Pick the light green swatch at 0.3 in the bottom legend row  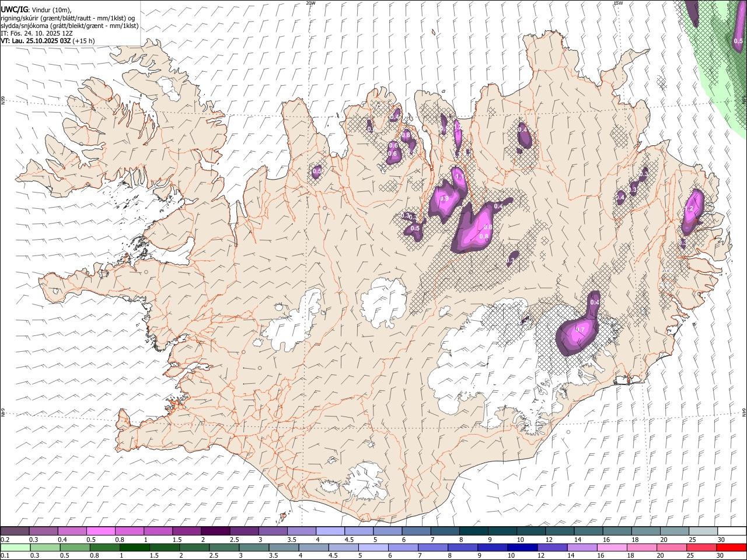(45, 547)
